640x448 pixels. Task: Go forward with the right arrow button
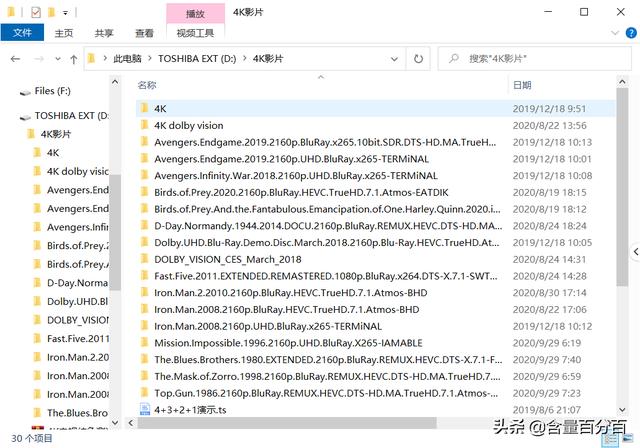click(x=39, y=59)
